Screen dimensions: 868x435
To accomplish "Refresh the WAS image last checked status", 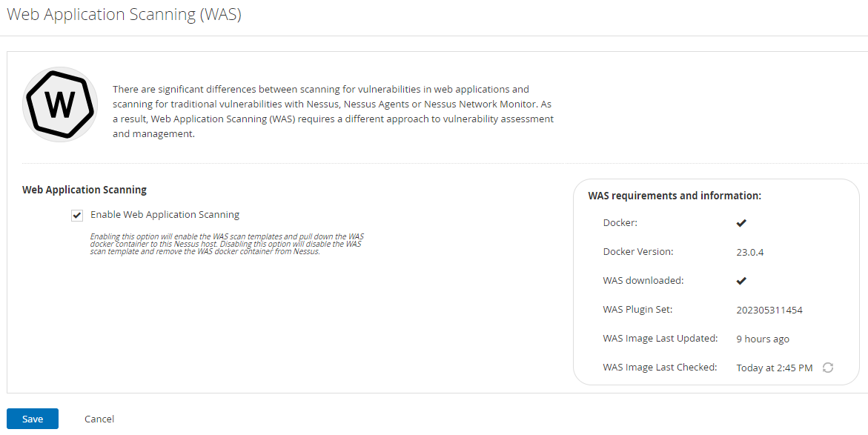I will pos(828,368).
